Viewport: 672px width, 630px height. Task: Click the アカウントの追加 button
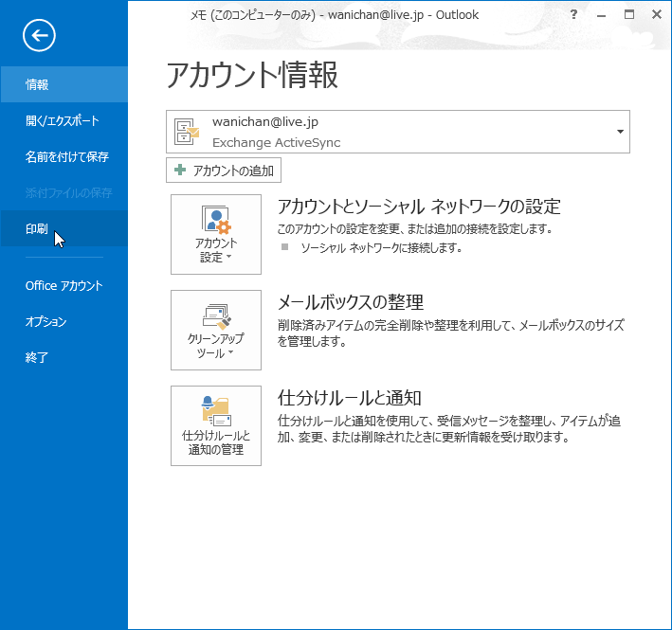pyautogui.click(x=224, y=170)
